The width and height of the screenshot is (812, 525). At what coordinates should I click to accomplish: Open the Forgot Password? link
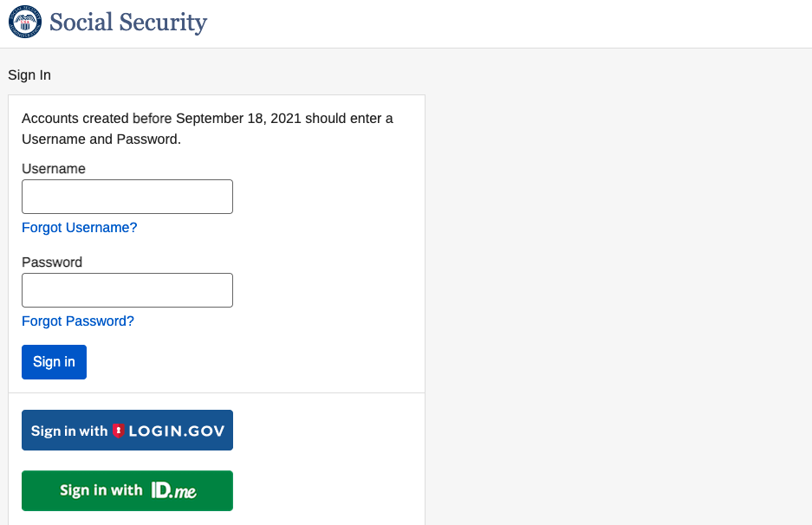coord(78,321)
